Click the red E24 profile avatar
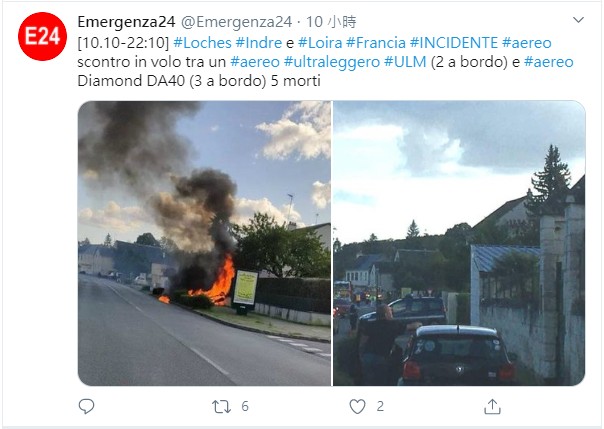Image resolution: width=604 pixels, height=429 pixels. tap(42, 36)
